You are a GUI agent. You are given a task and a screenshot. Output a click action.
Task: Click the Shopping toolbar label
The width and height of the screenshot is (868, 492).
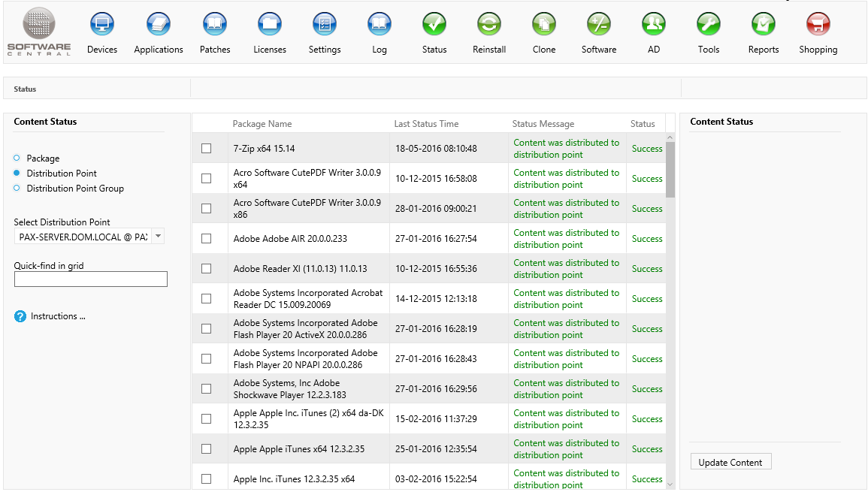818,50
